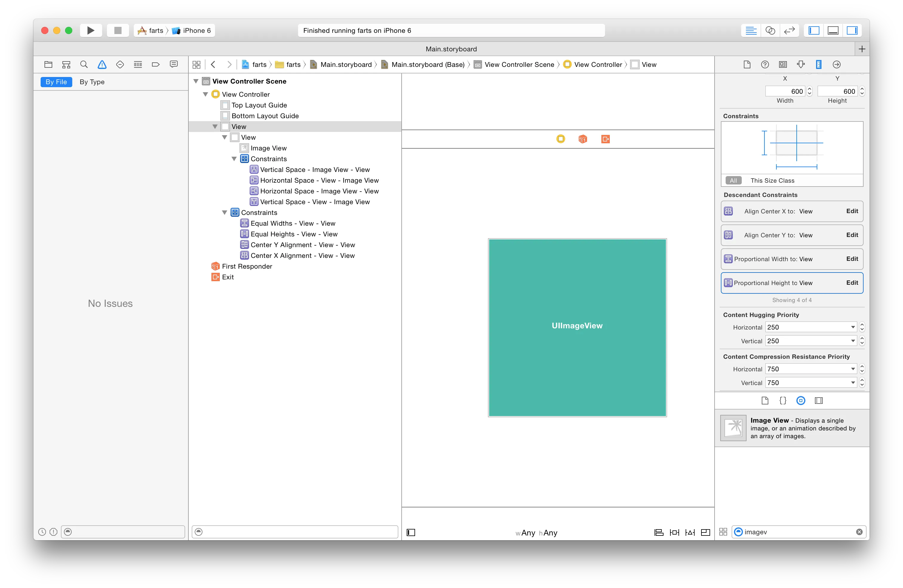Show the Media library filmstrip icon
The image size is (903, 588).
[x=819, y=401]
